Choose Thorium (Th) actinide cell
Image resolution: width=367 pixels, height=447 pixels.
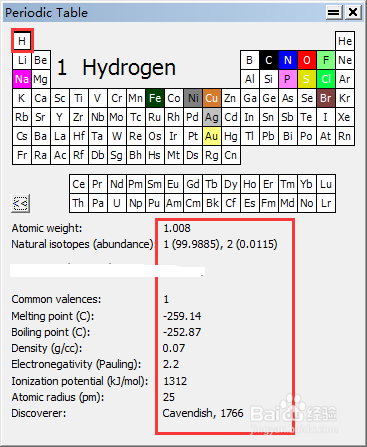pos(79,203)
